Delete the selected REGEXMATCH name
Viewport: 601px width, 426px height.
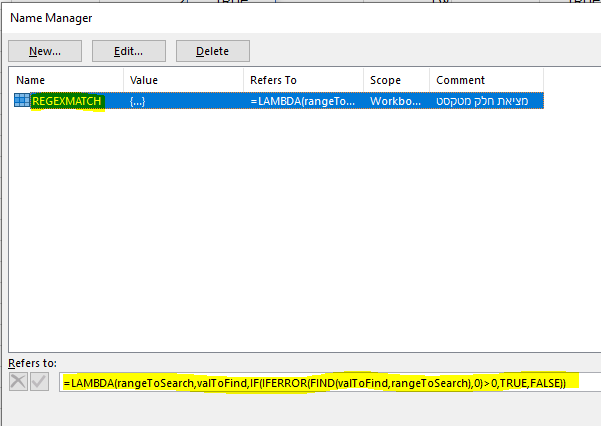coord(213,51)
